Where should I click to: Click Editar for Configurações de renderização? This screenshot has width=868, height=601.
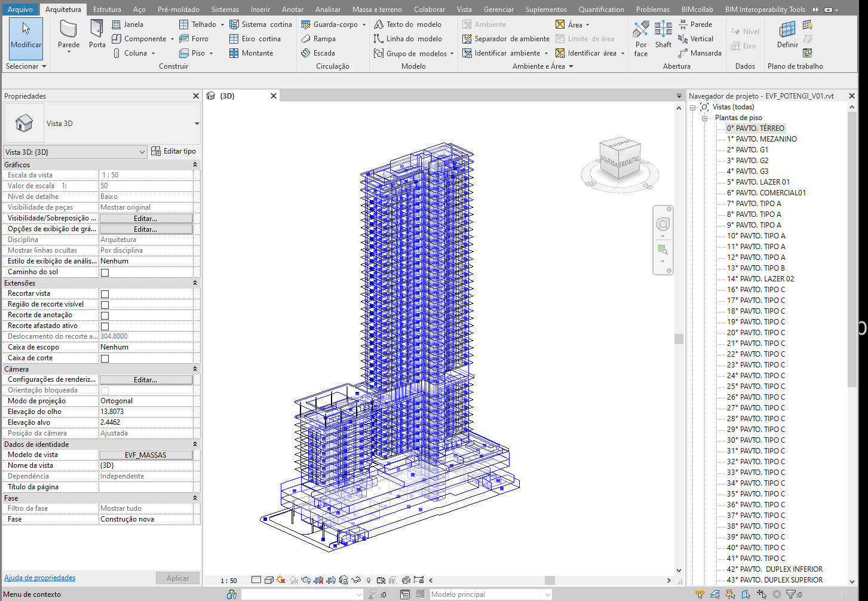[x=146, y=380]
